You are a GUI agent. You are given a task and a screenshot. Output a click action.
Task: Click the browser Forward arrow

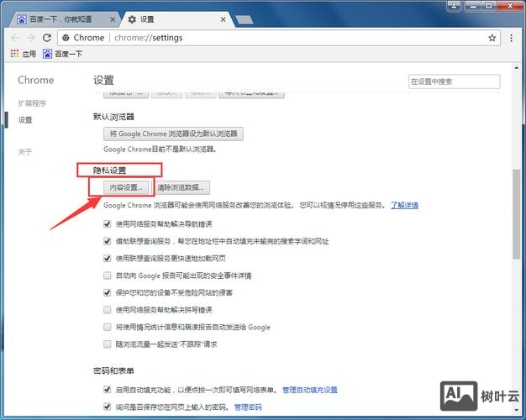[x=31, y=38]
